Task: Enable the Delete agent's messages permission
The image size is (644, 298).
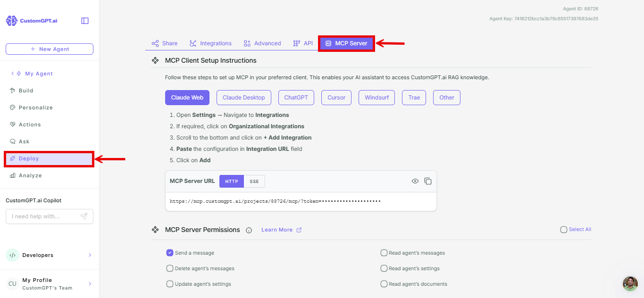Action: tap(170, 268)
